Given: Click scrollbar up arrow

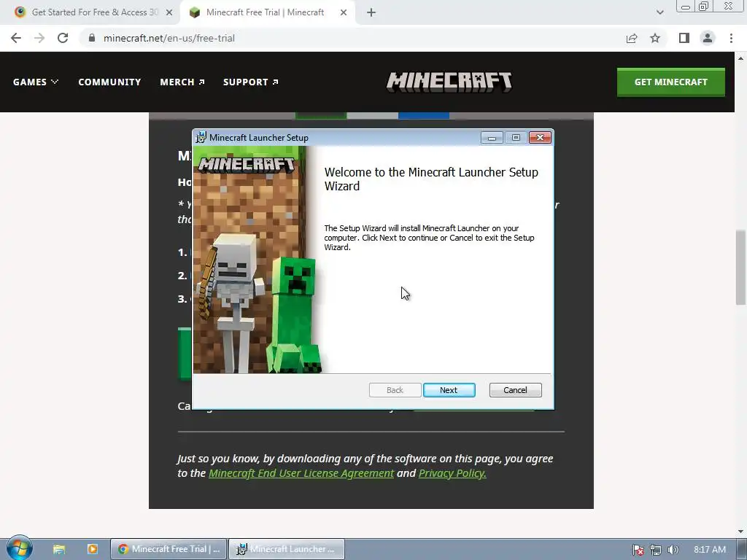Looking at the screenshot, I should pyautogui.click(x=740, y=58).
